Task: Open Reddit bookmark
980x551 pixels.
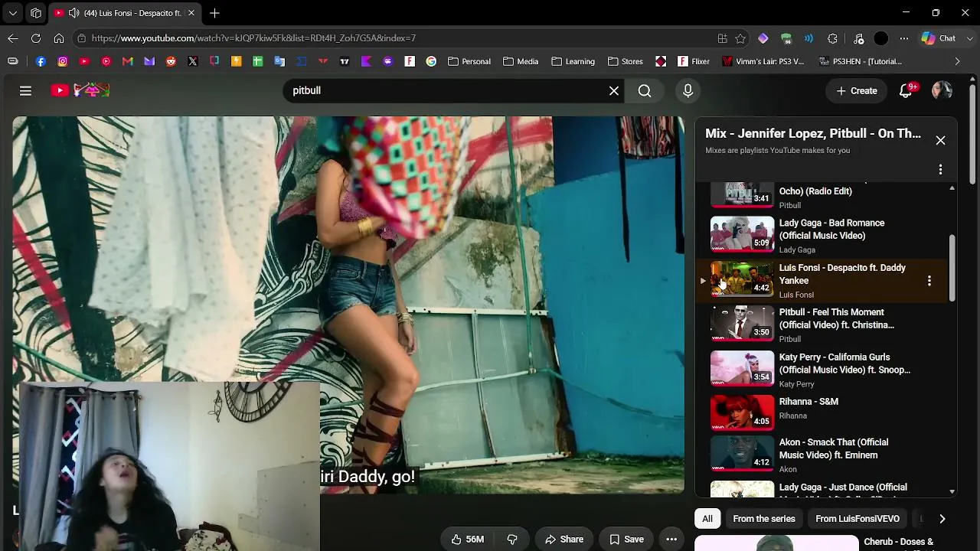Action: [171, 61]
